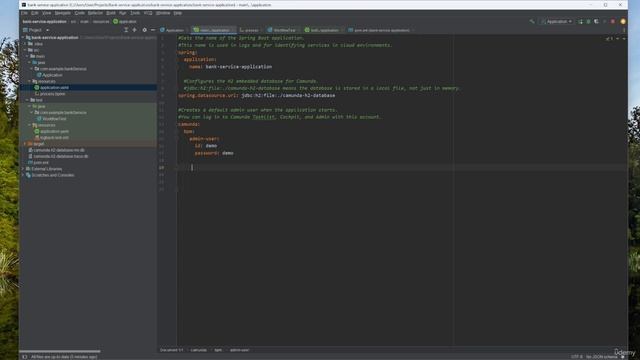Open the Edit menu
The height and width of the screenshot is (360, 640).
pyautogui.click(x=35, y=13)
